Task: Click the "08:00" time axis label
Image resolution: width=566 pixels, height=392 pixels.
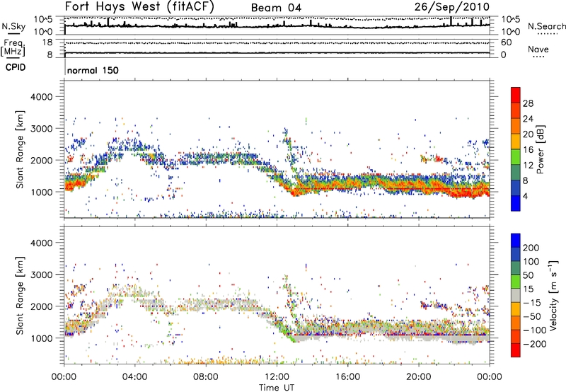Action: coord(206,377)
